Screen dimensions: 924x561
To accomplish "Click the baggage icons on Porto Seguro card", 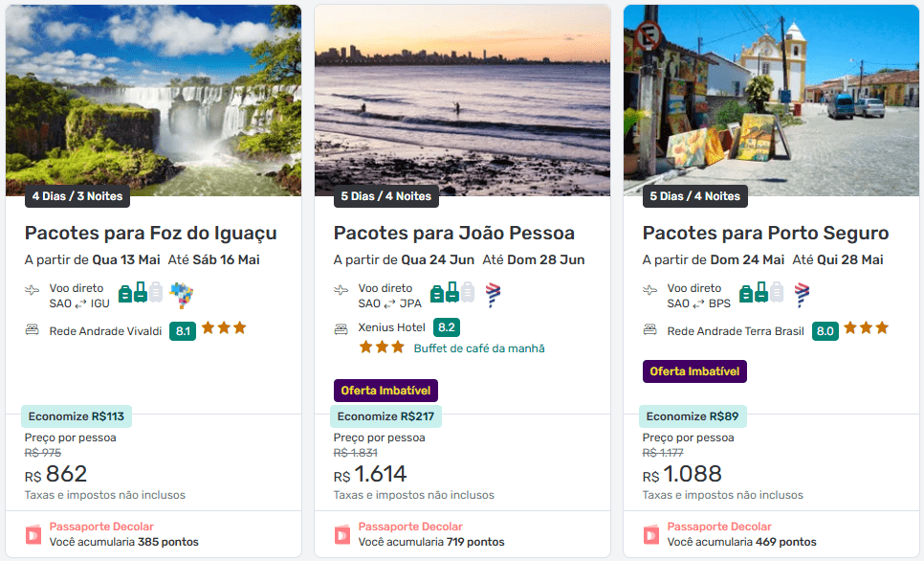I will [761, 293].
